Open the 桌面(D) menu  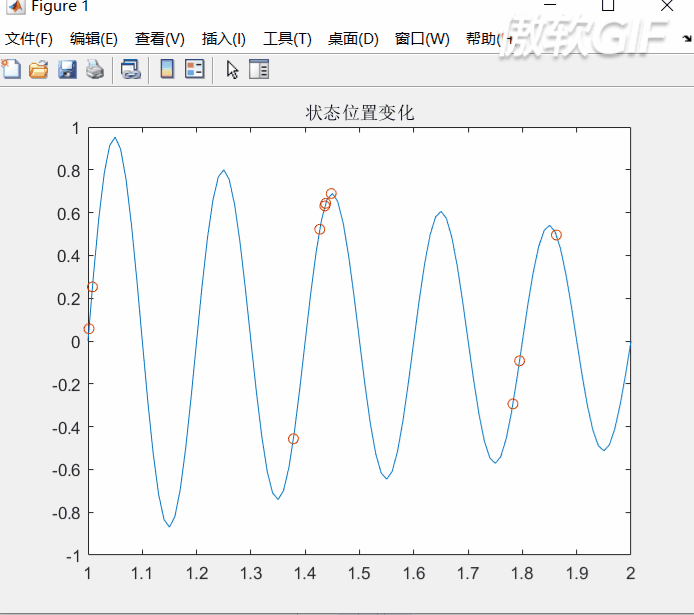(x=353, y=39)
